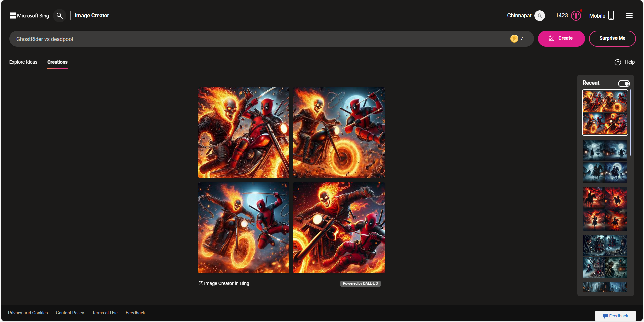
Task: Expand the hamburger menu
Action: [629, 16]
